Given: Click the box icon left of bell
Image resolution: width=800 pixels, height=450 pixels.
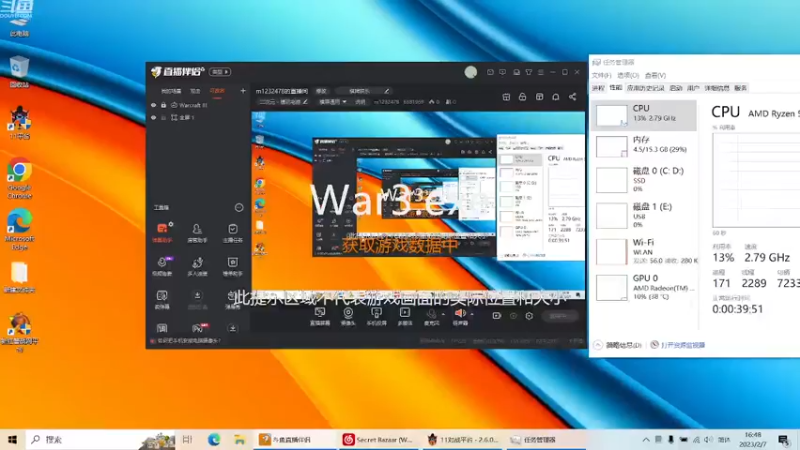Looking at the screenshot, I should coord(539,97).
